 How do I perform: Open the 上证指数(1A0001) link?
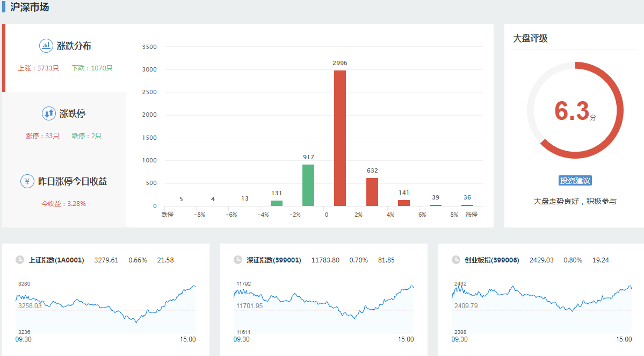(56, 260)
